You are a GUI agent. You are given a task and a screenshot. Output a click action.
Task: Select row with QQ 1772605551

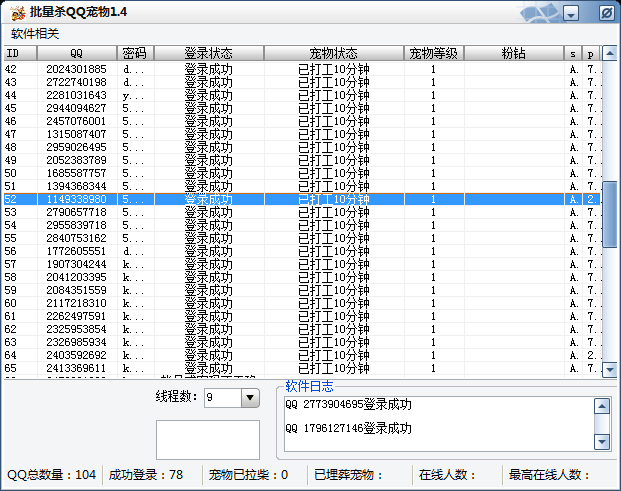pos(302,251)
